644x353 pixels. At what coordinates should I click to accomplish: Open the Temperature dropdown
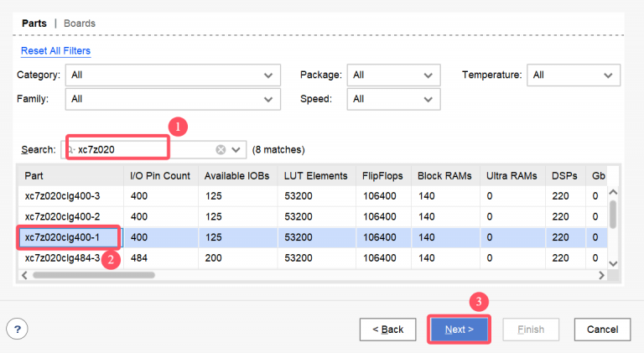click(574, 75)
